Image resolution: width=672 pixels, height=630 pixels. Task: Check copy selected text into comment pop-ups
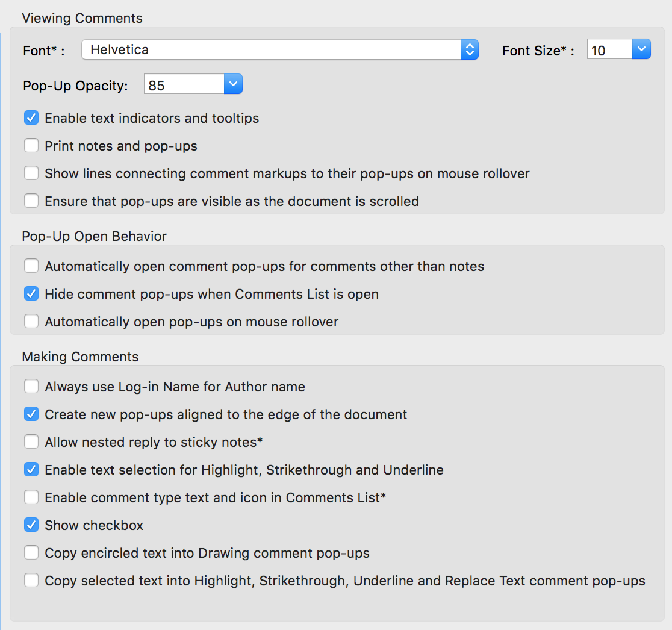point(31,580)
